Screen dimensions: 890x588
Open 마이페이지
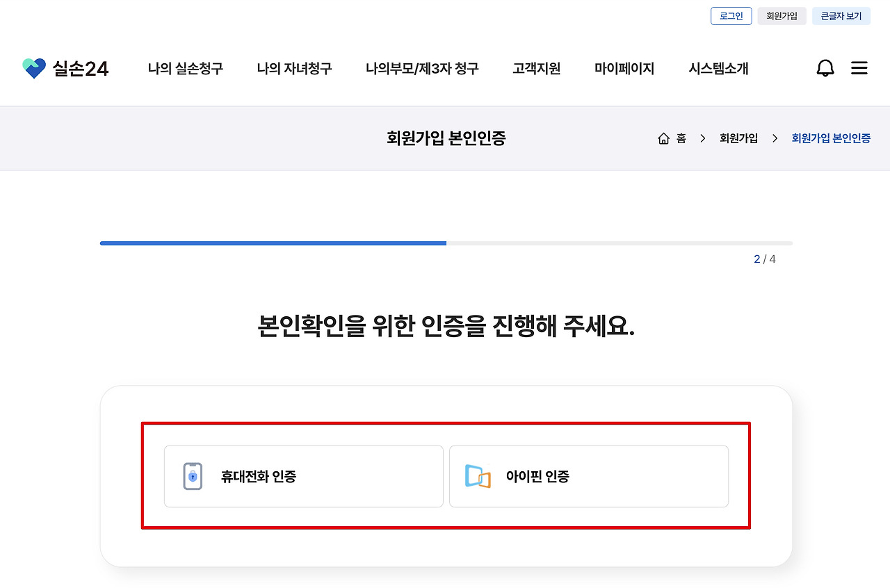click(x=624, y=68)
